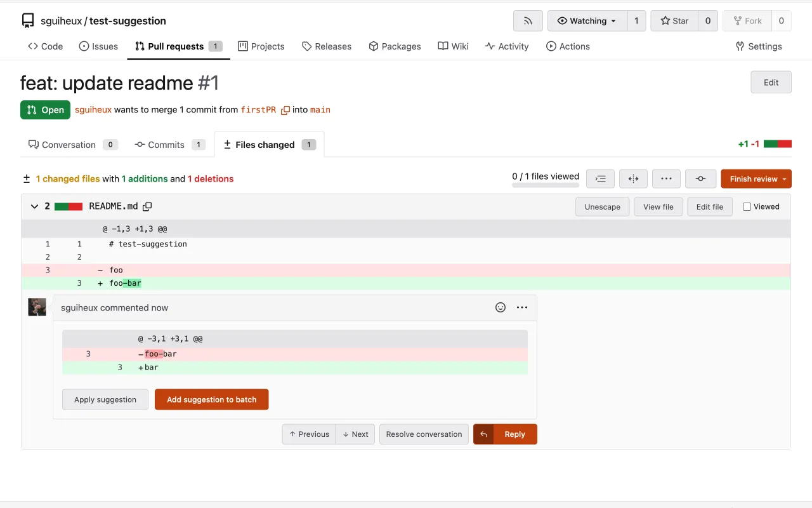
Task: Open the test-suggestion repository link
Action: 128,21
